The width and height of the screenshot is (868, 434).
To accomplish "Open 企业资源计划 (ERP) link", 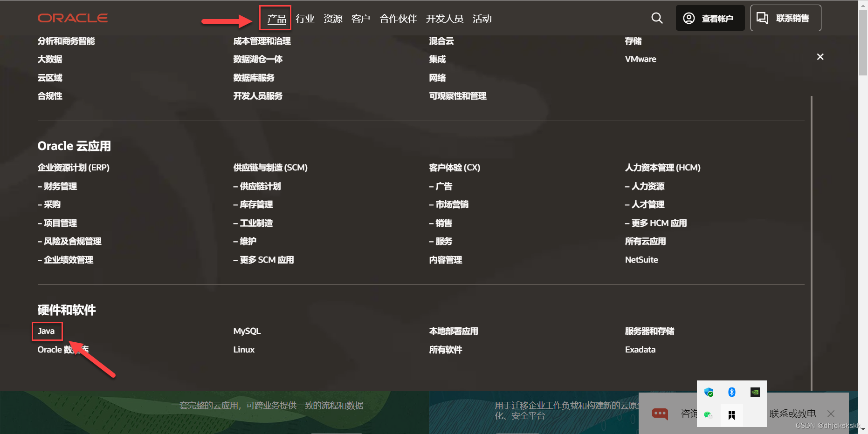I will coord(74,168).
